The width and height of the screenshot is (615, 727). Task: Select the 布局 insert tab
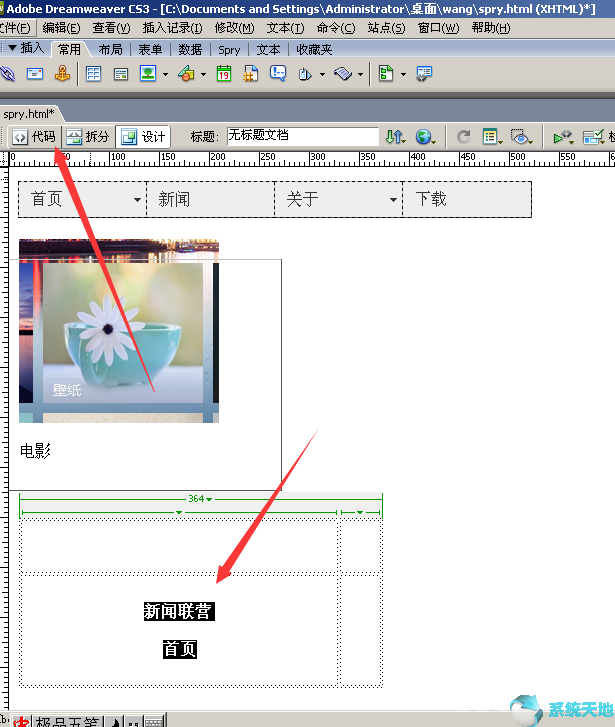[110, 50]
